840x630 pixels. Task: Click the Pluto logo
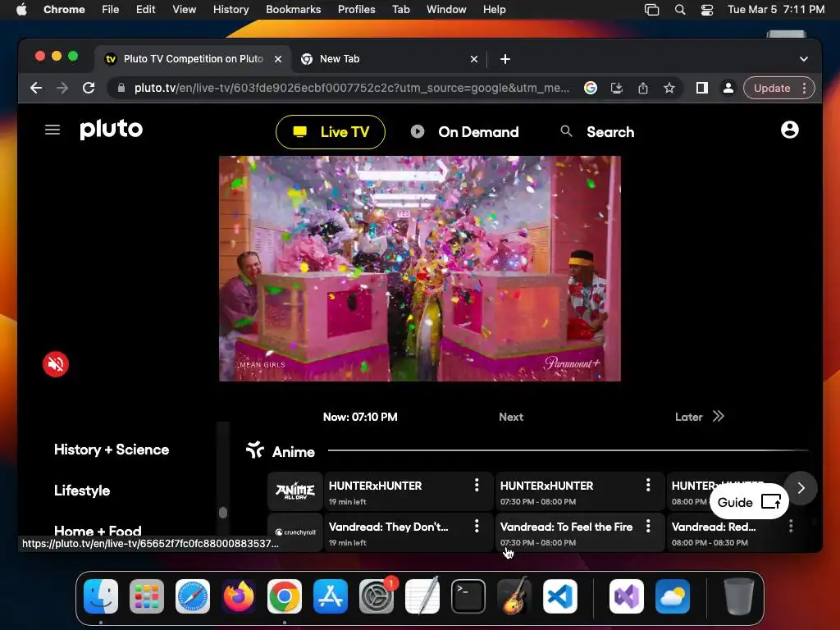pos(112,129)
